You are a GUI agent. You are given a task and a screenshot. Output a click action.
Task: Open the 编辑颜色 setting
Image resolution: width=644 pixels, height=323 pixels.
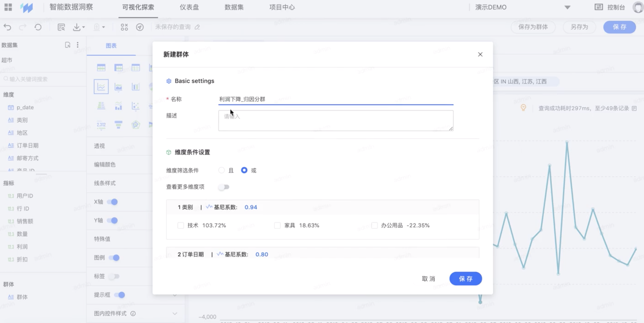tap(105, 165)
